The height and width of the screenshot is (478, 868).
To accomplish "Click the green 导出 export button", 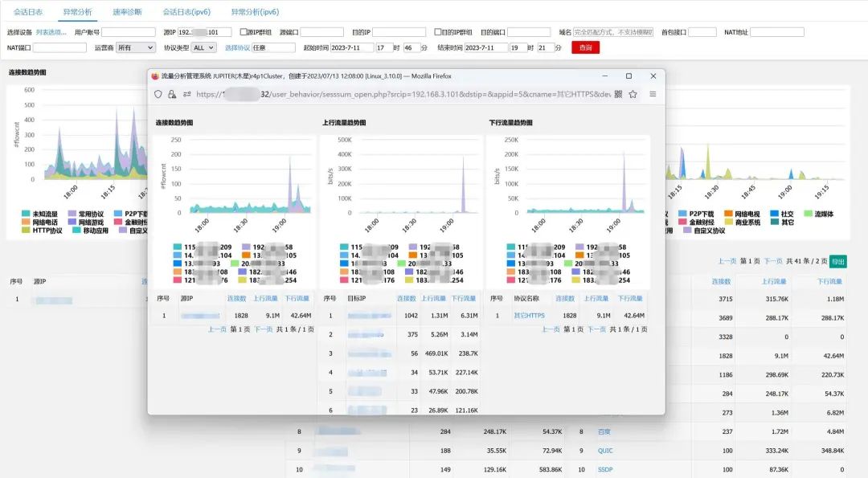I will (x=837, y=261).
